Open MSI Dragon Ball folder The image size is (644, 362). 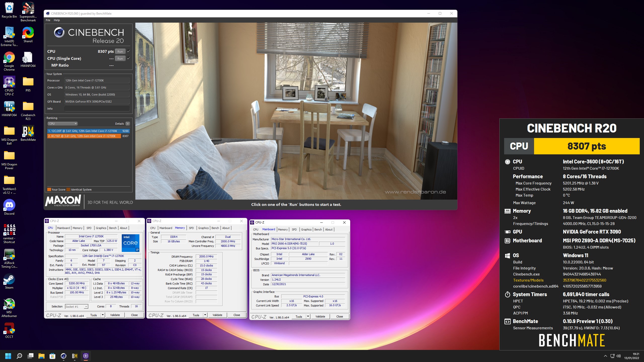tap(9, 135)
